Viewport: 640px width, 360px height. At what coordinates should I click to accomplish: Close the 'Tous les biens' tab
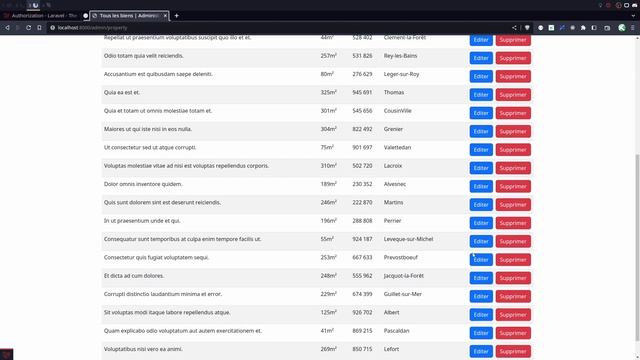165,16
